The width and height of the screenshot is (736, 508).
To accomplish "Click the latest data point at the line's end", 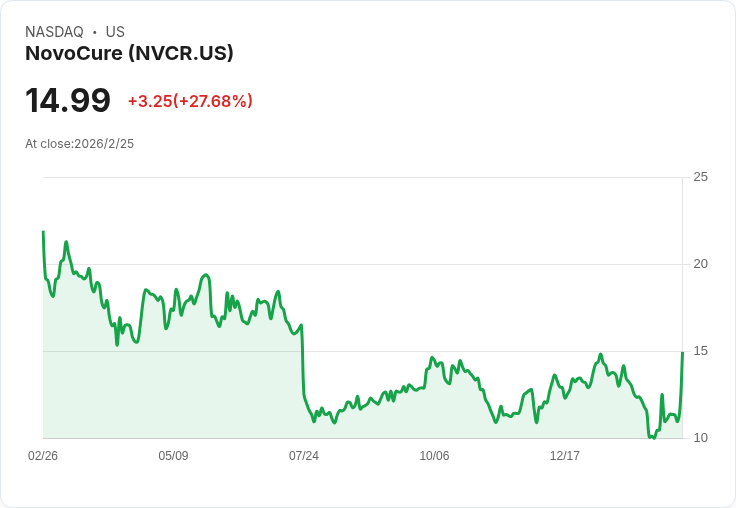I will click(682, 352).
